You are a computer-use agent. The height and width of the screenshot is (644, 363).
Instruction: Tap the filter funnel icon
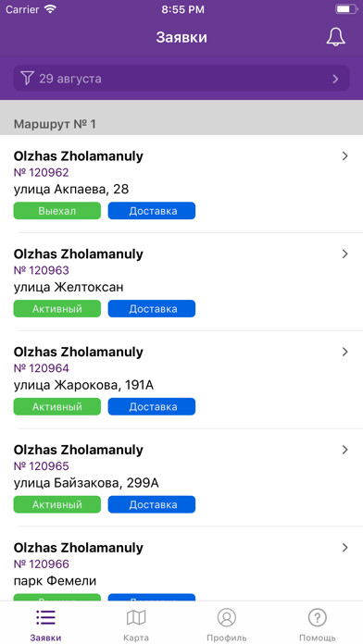[x=27, y=78]
